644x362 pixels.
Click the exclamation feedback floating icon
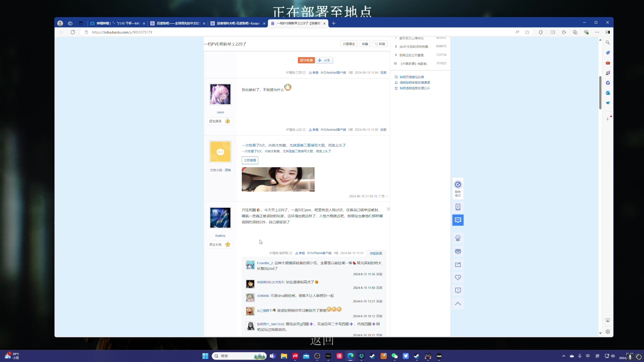(x=458, y=291)
